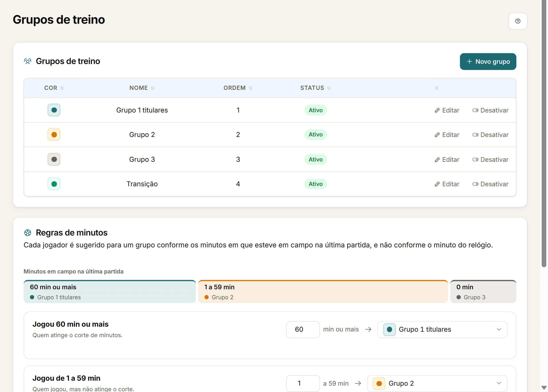
Task: Sort table by NOME column
Action: 142,88
